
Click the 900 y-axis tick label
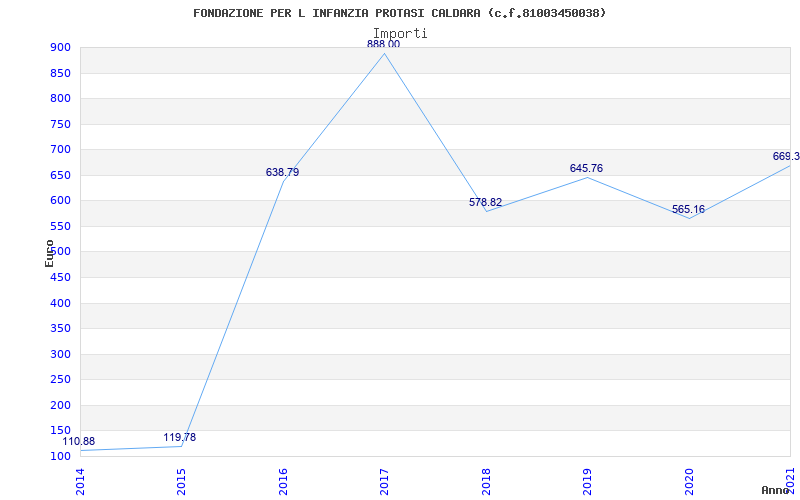pyautogui.click(x=60, y=47)
